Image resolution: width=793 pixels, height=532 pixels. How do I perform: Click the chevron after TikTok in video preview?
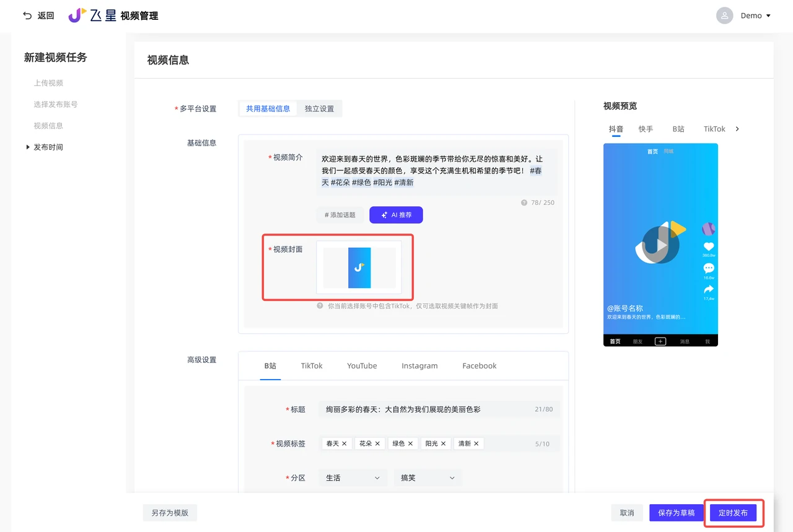tap(737, 129)
